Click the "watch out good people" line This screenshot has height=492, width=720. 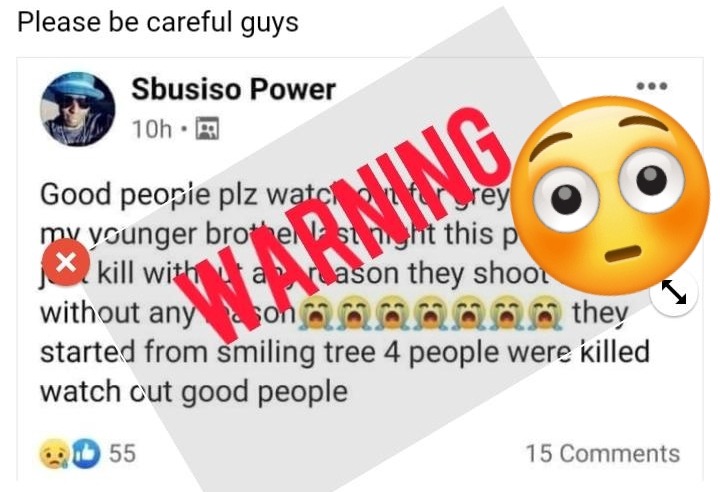(194, 392)
